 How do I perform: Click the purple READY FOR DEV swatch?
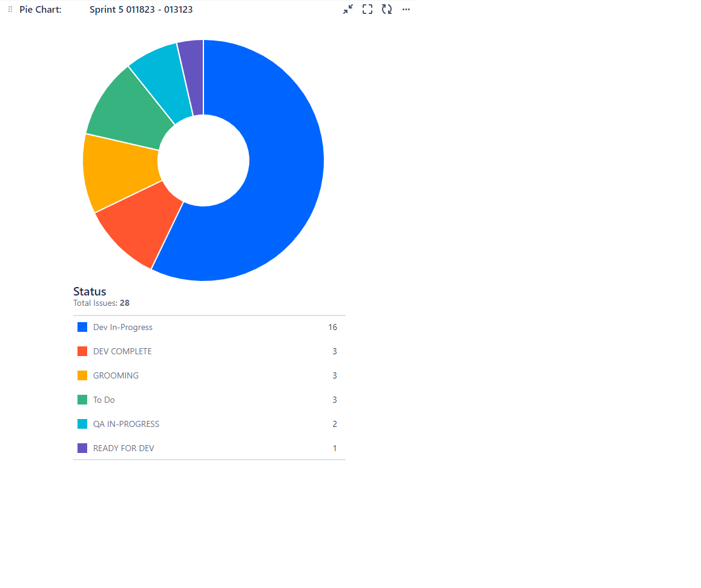click(82, 448)
